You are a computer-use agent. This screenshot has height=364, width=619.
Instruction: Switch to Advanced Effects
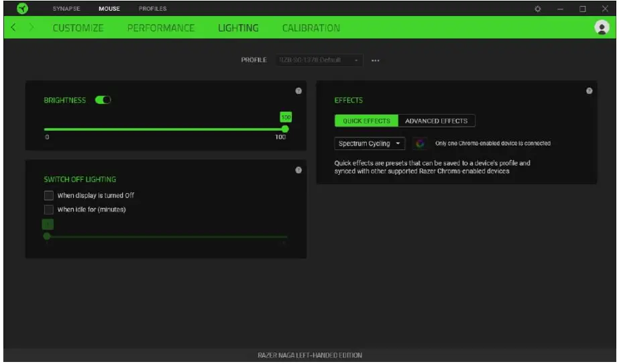pos(436,121)
